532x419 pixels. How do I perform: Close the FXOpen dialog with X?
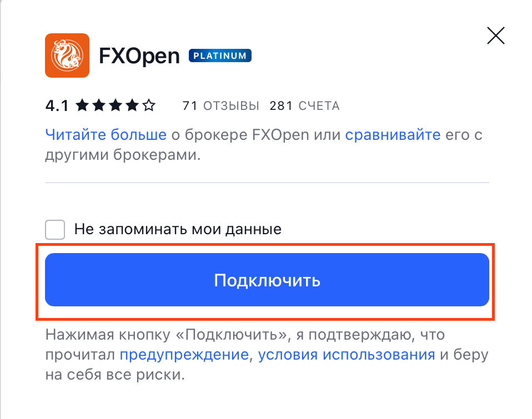click(x=496, y=36)
